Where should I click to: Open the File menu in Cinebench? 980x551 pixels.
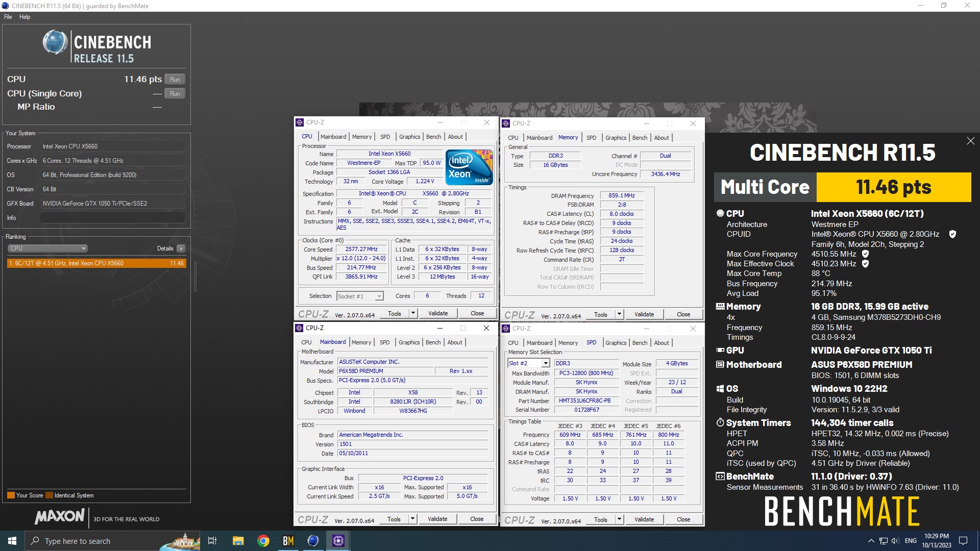point(8,17)
